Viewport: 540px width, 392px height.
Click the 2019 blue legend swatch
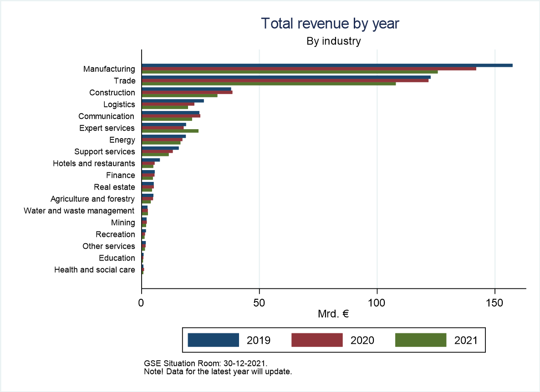click(x=213, y=340)
